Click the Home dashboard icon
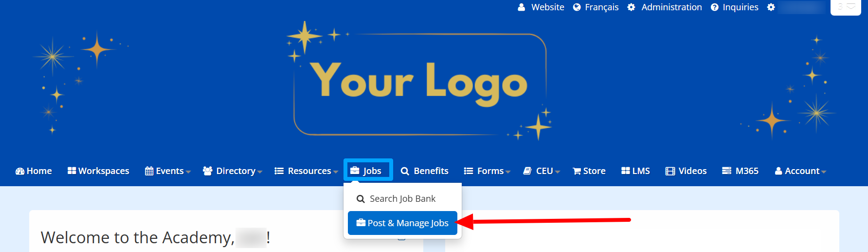868x252 pixels. (x=20, y=171)
